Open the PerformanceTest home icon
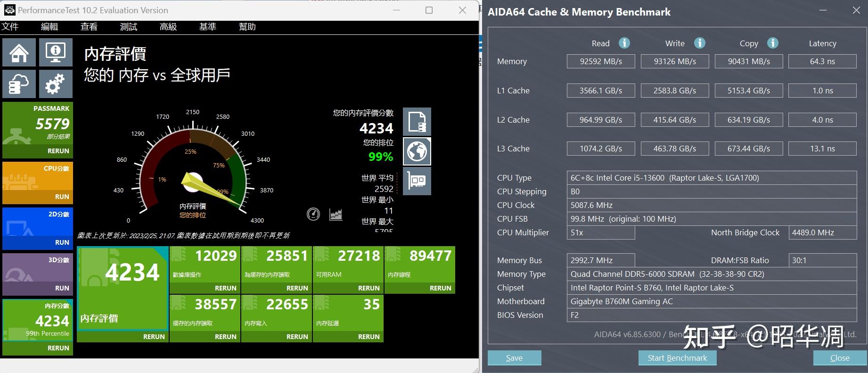This screenshot has height=373, width=868. point(19,52)
